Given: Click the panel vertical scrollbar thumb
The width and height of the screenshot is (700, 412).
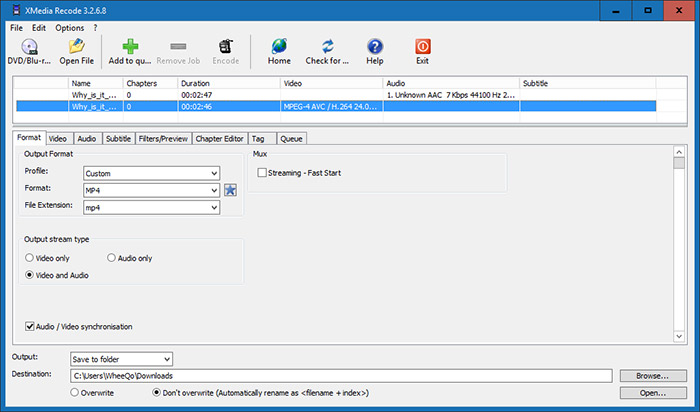Looking at the screenshot, I should pyautogui.click(x=679, y=163).
